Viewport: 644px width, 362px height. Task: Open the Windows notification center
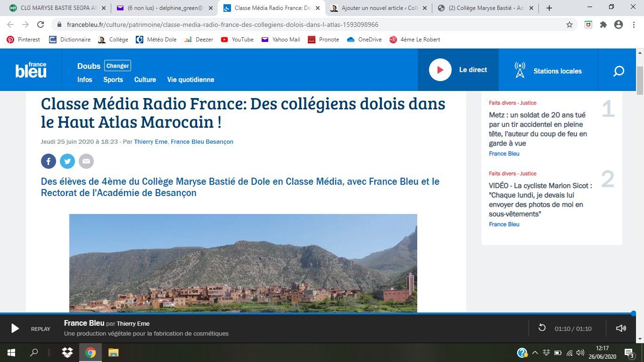pos(629,353)
